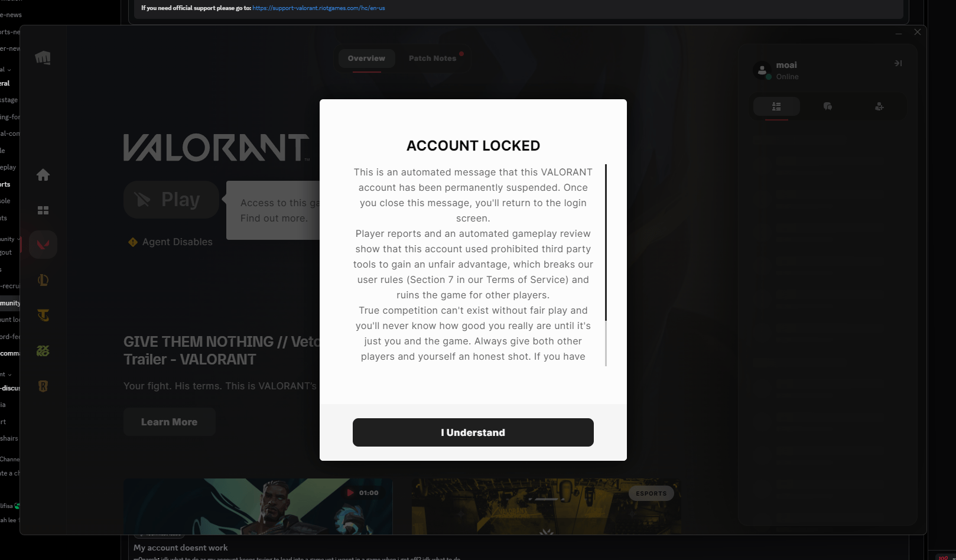The height and width of the screenshot is (560, 956).
Task: Open the 2XKO game page
Action: tap(43, 351)
